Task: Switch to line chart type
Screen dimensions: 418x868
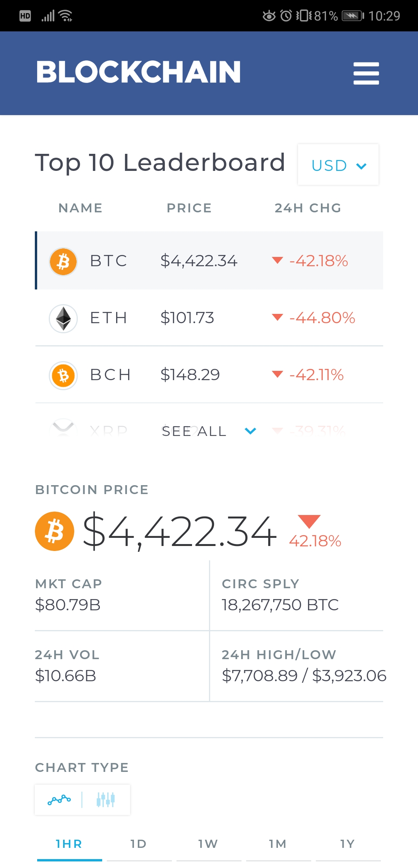Action: [59, 800]
